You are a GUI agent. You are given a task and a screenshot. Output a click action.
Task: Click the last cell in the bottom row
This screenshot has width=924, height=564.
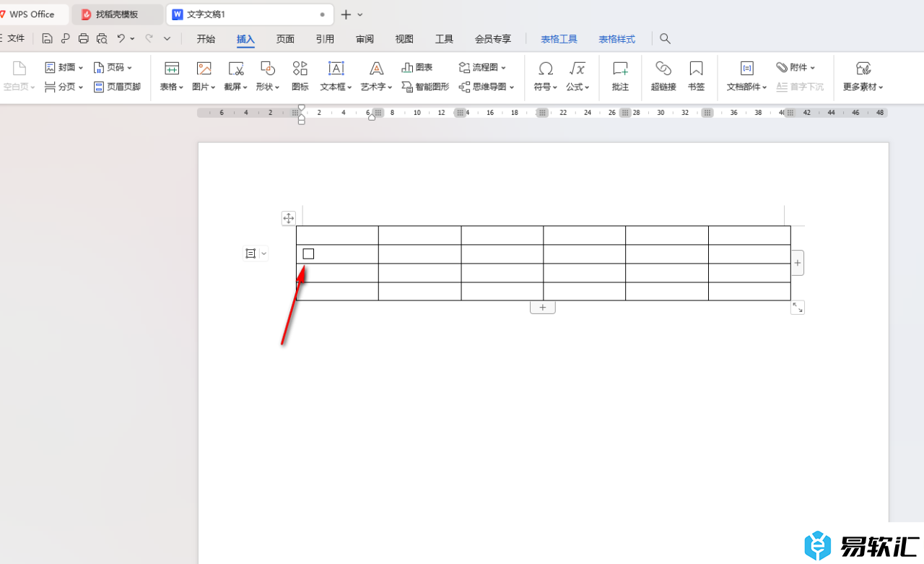749,291
